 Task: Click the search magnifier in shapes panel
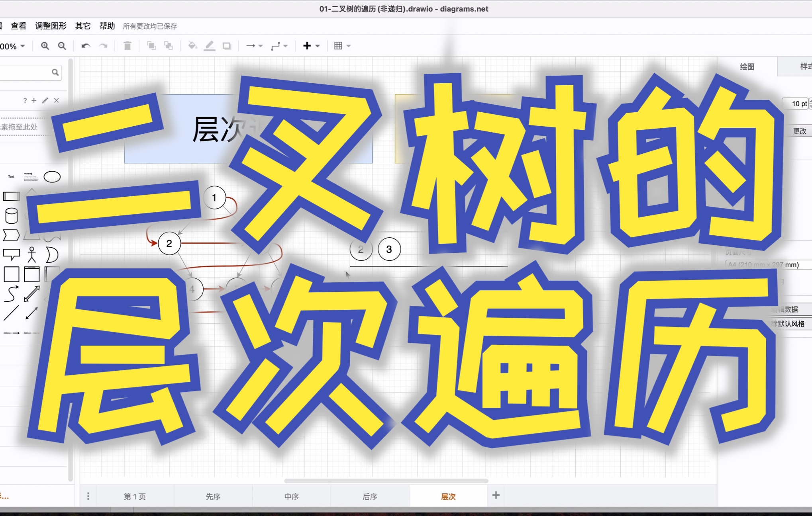click(x=55, y=72)
